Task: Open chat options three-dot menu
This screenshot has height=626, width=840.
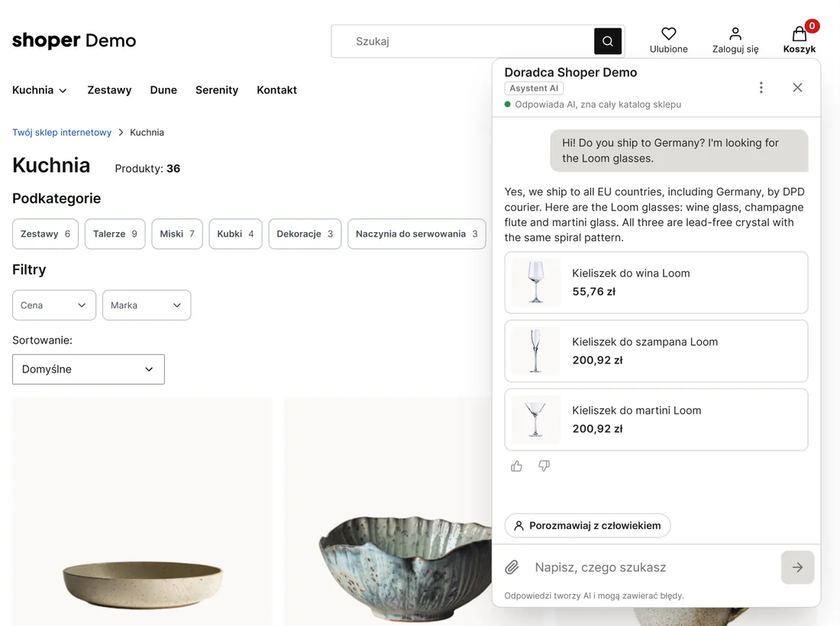Action: (x=761, y=87)
